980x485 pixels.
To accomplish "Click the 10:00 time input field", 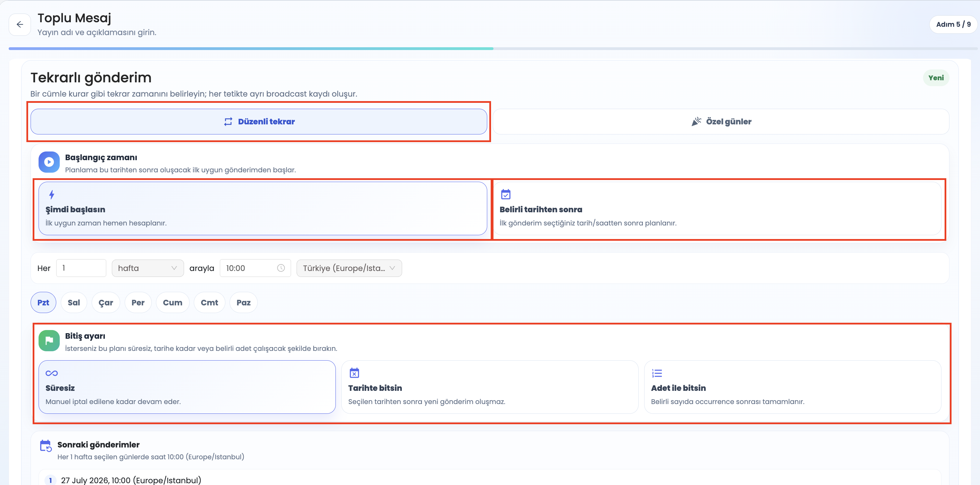I will click(255, 268).
